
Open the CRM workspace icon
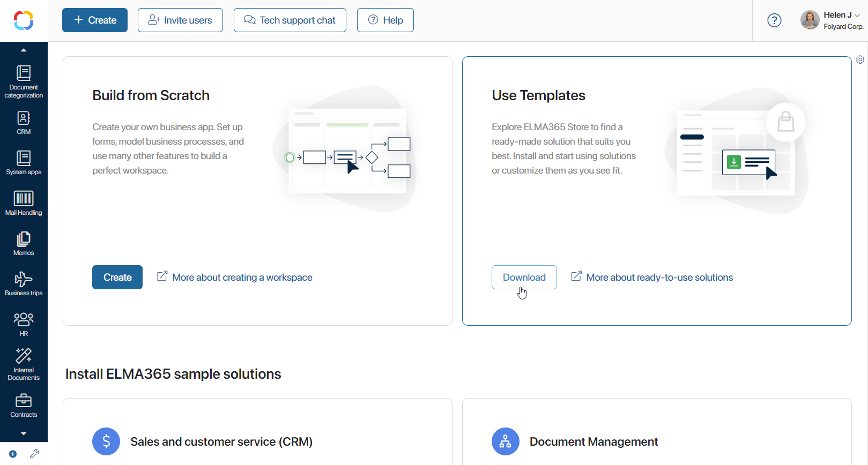click(x=24, y=123)
